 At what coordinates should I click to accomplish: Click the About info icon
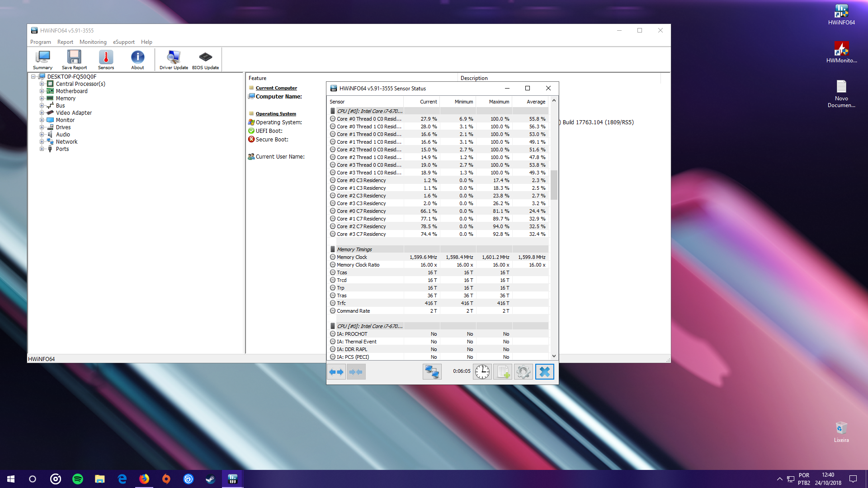click(137, 60)
